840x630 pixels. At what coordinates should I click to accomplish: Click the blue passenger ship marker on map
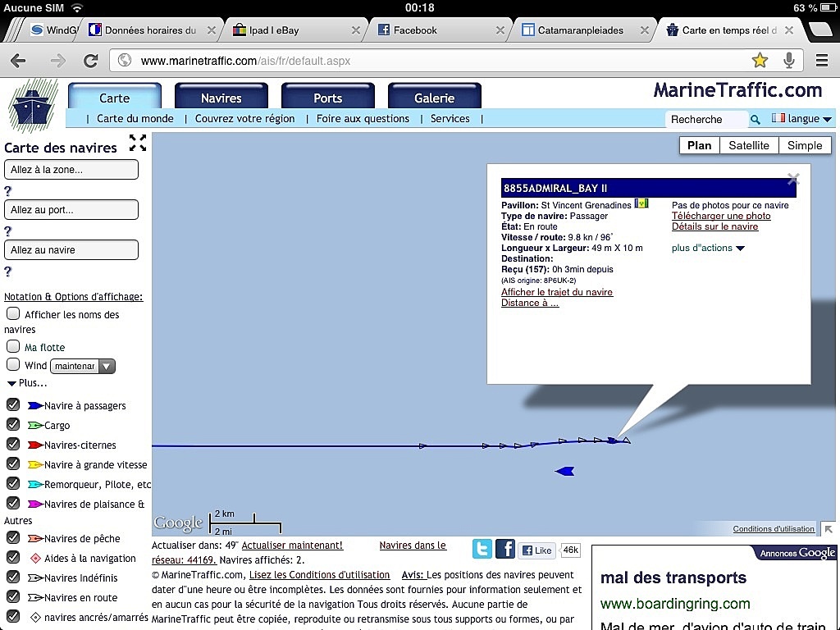pos(564,472)
